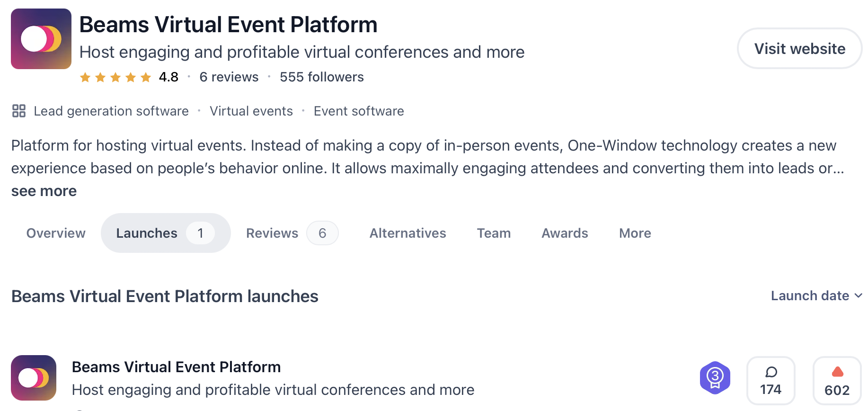868x411 pixels.
Task: Open the More tab menu
Action: coord(635,233)
